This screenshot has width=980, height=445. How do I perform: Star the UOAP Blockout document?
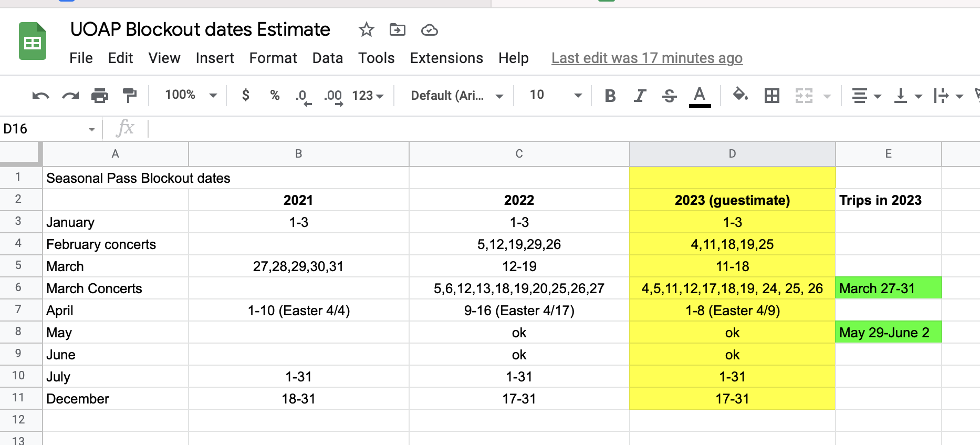366,30
